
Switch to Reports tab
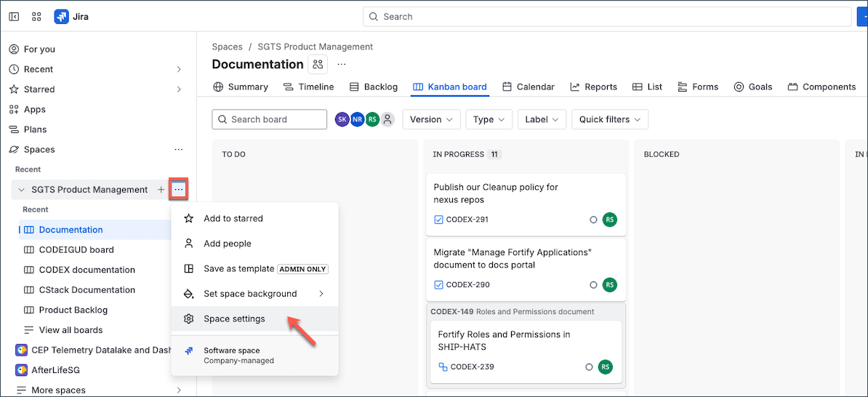click(x=593, y=87)
